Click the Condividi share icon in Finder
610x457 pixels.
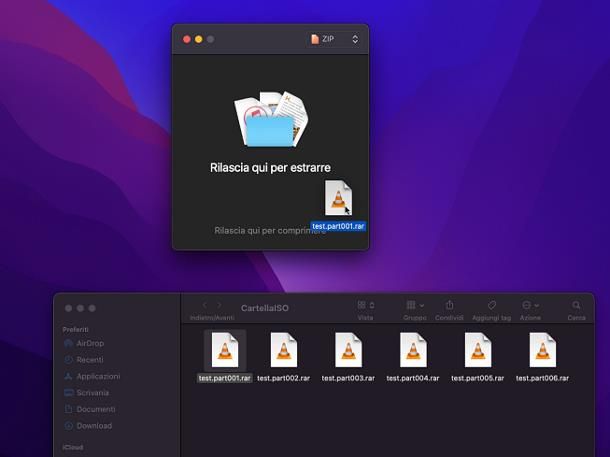(x=449, y=305)
